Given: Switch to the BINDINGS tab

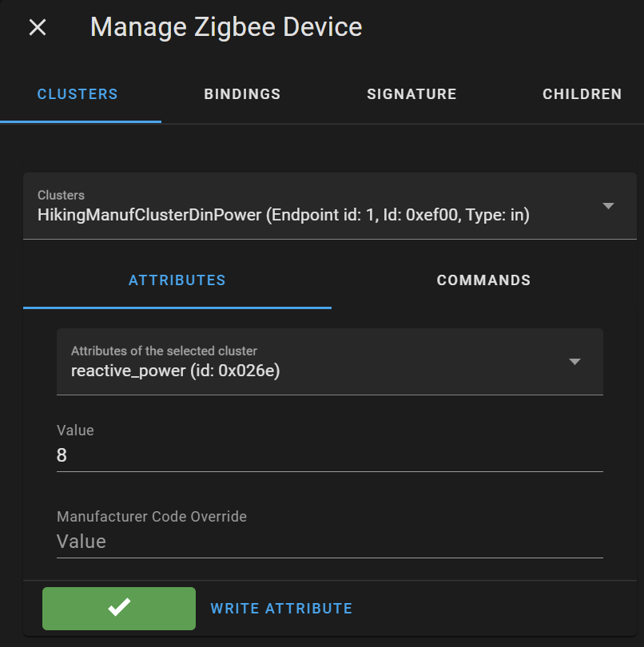Looking at the screenshot, I should (x=242, y=93).
